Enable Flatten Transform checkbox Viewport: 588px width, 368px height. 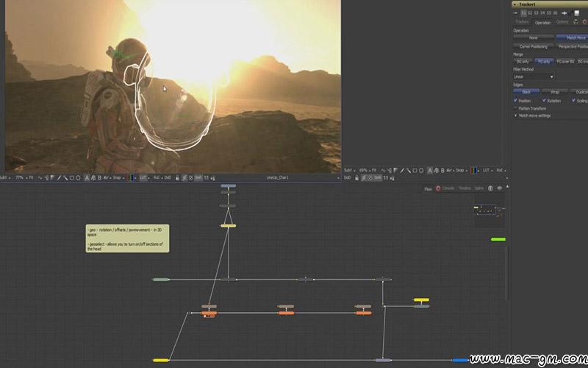[x=516, y=108]
